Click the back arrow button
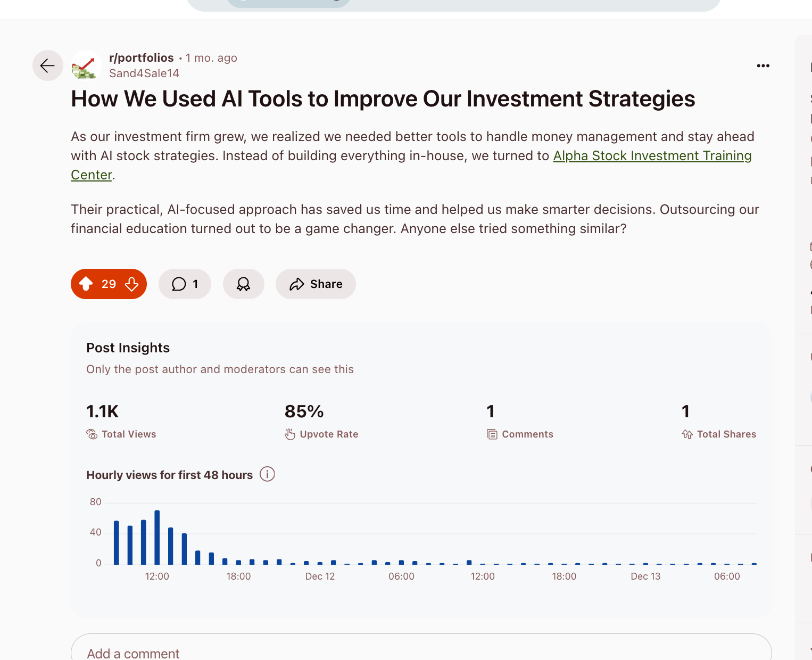 (48, 65)
